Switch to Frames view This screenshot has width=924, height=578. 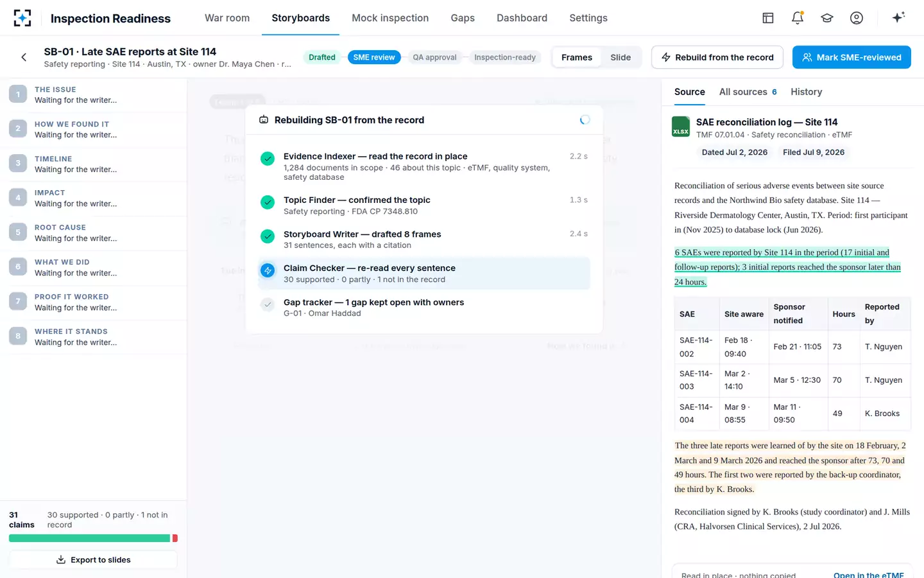(577, 57)
